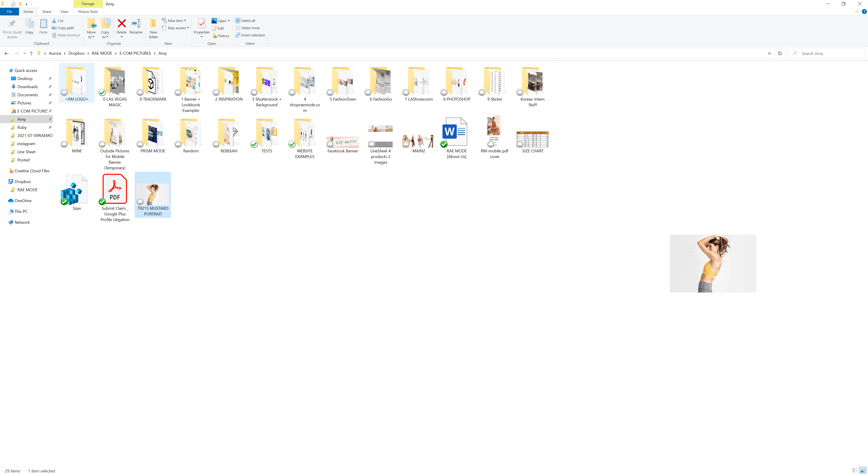Switch to the View tab

(64, 12)
